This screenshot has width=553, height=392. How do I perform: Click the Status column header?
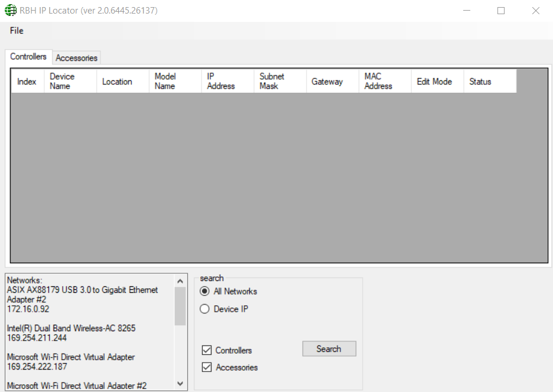490,81
